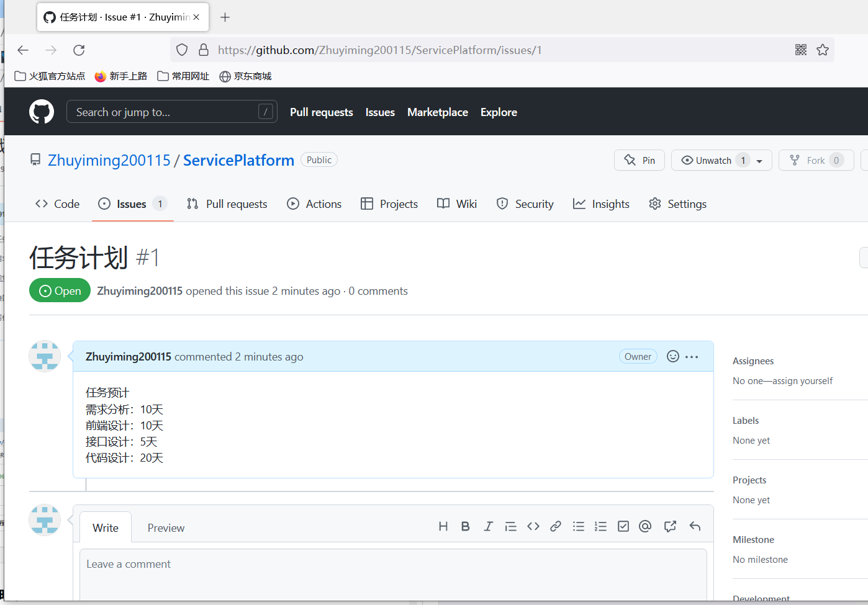
Task: Show site security padlock info
Action: click(203, 50)
